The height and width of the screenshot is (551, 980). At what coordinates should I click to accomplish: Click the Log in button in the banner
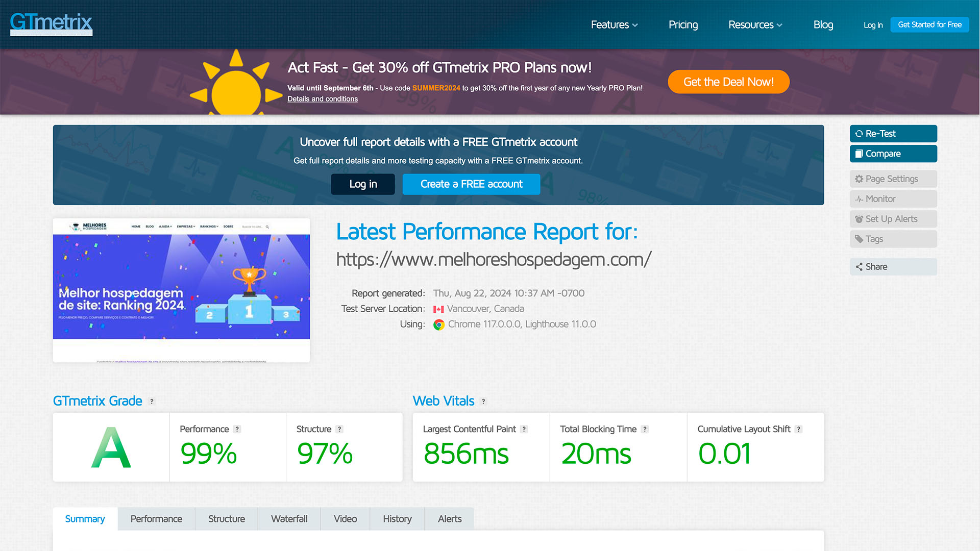point(363,184)
